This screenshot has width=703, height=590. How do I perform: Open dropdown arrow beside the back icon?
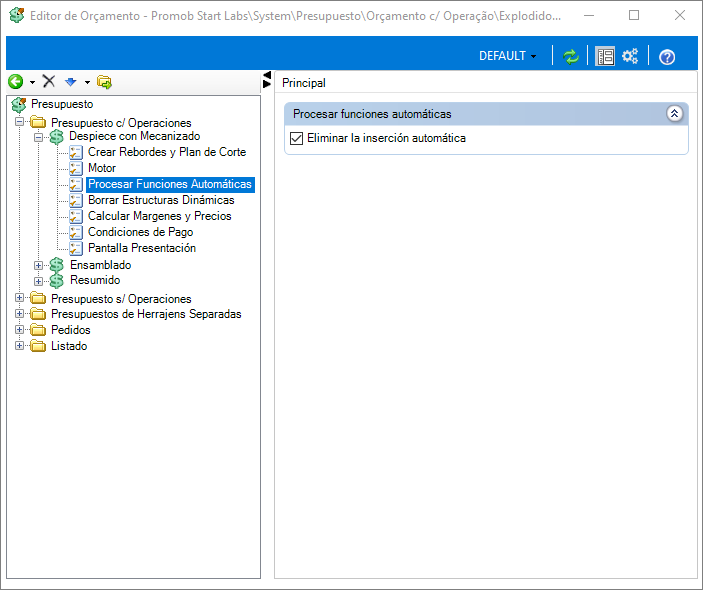(x=32, y=82)
